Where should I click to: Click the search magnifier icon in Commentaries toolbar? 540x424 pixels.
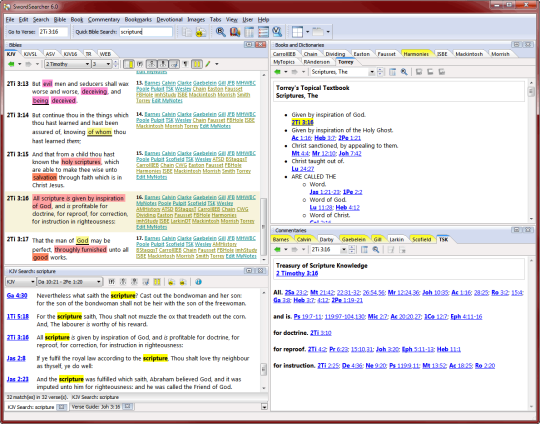click(376, 249)
